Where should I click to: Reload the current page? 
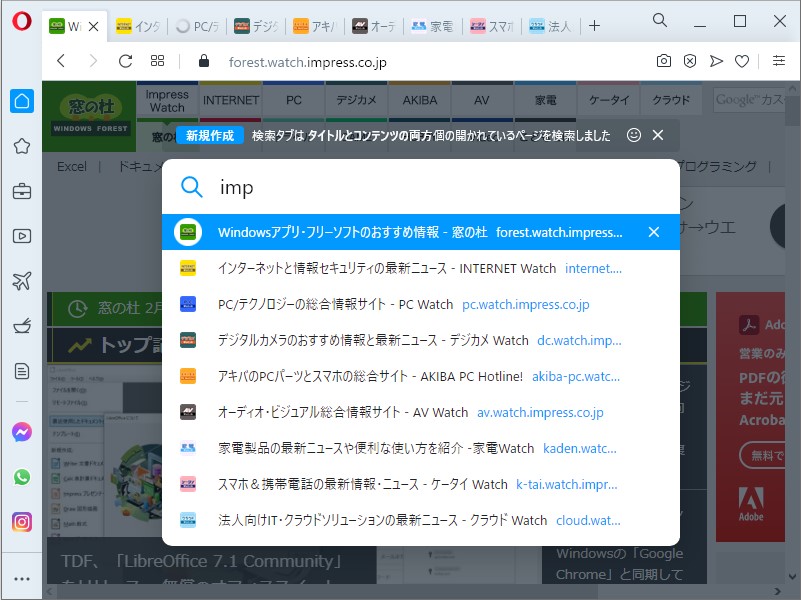click(124, 61)
